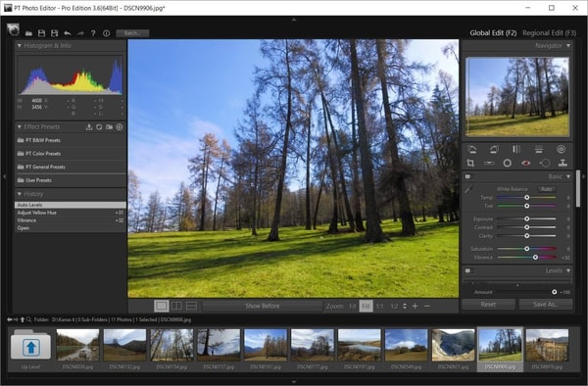This screenshot has height=386, width=588.
Task: Pick white balance with the eyedropper
Action: coord(468,190)
